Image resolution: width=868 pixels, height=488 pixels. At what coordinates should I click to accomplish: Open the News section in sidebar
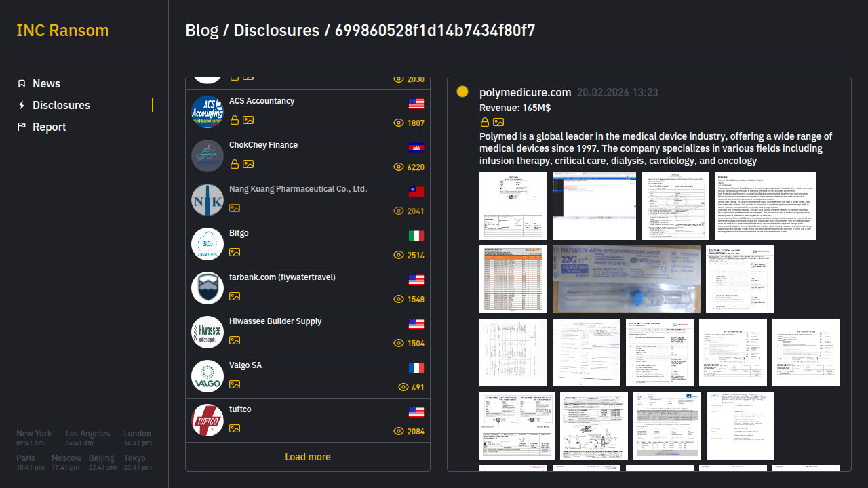(46, 83)
